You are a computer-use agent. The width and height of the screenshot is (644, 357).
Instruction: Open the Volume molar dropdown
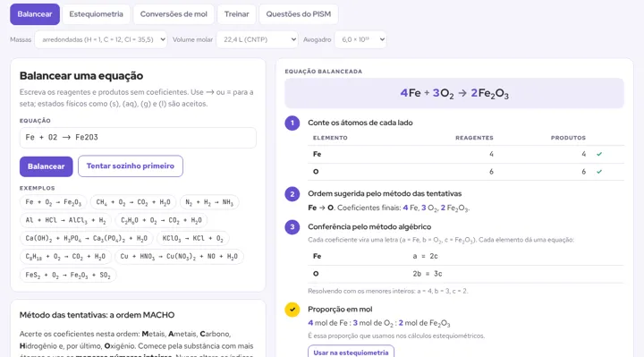pos(257,39)
